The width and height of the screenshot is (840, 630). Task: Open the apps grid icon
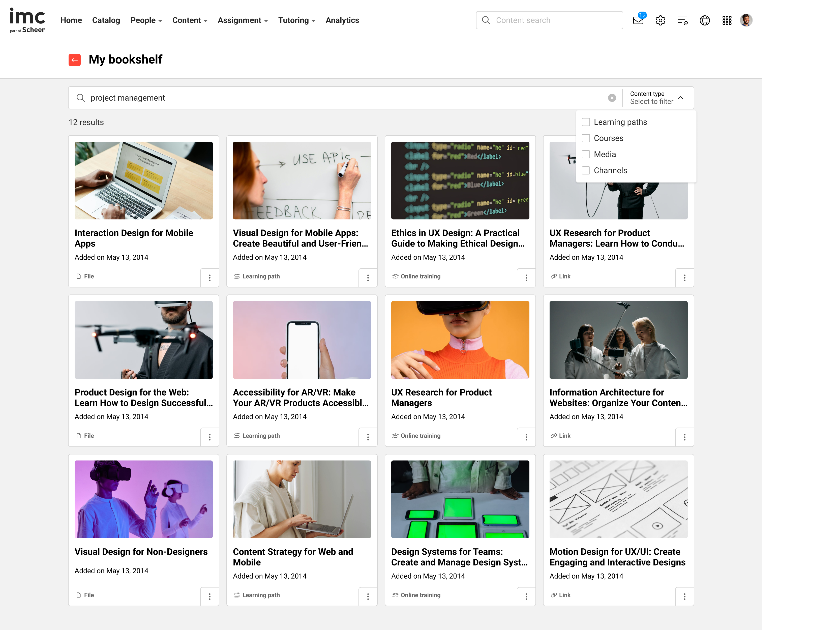(727, 20)
